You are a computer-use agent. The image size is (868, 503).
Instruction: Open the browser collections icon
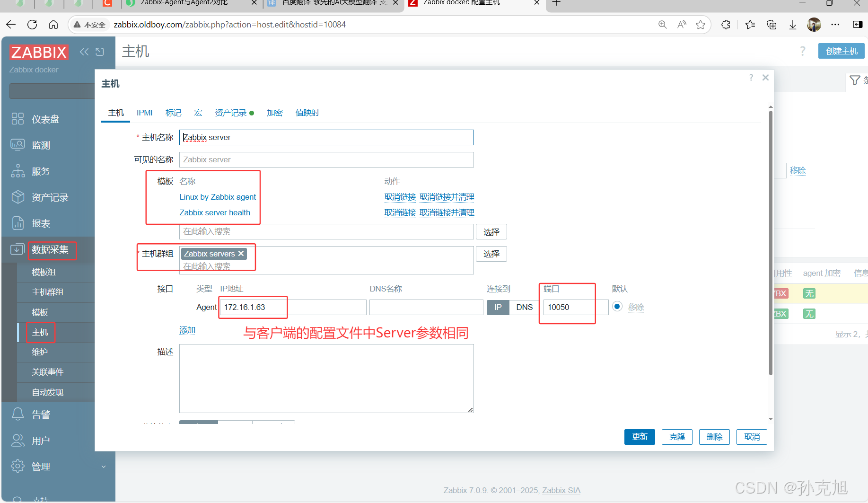[772, 25]
